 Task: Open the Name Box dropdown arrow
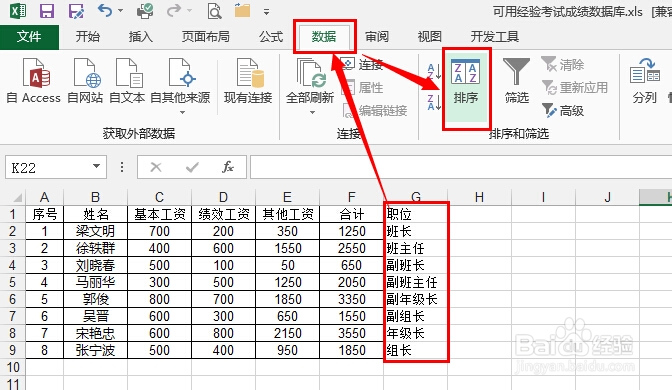pos(96,167)
